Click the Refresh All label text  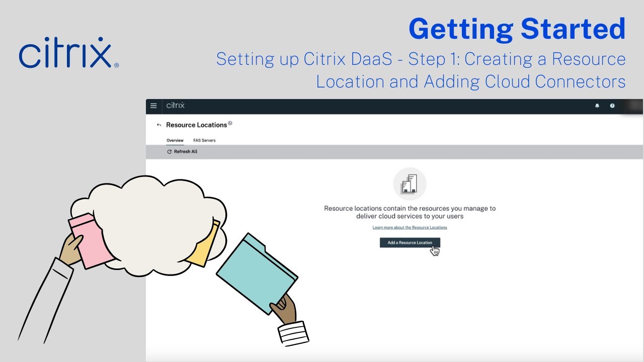point(186,152)
